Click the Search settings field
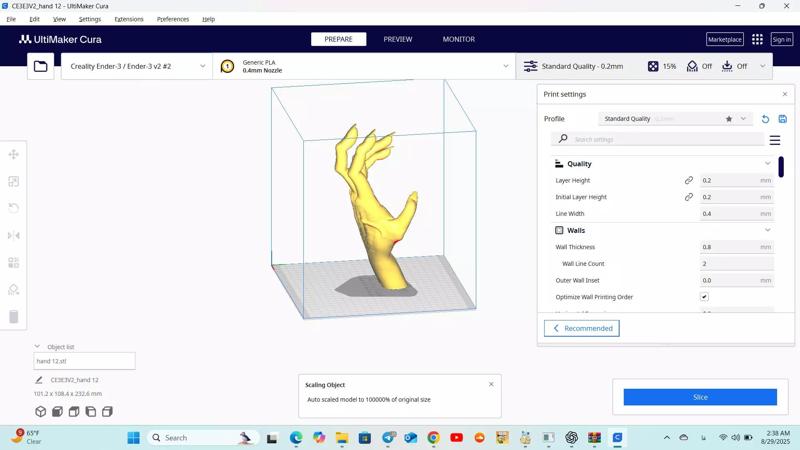 pos(658,139)
